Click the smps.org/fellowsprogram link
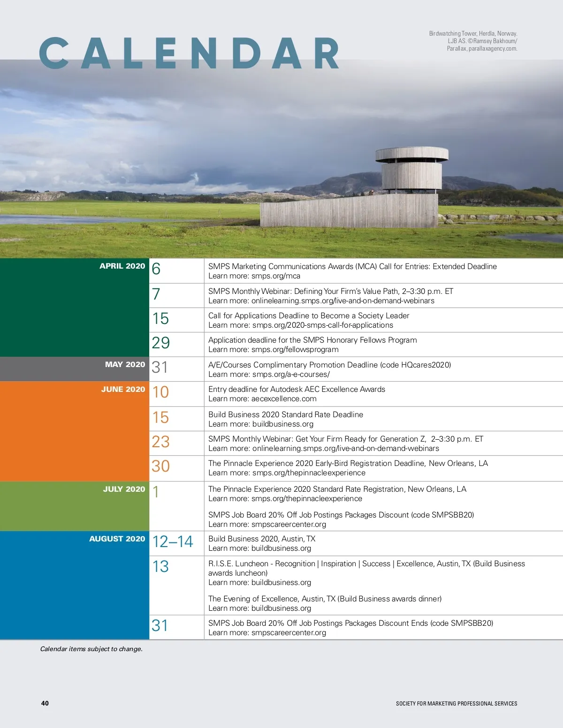Viewport: 563px width, 728px height. pos(295,350)
